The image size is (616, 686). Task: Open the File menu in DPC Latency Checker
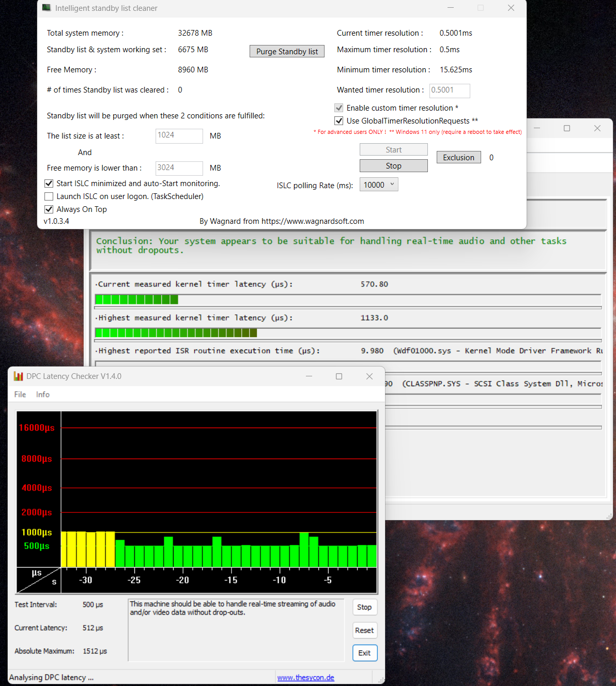[x=20, y=394]
